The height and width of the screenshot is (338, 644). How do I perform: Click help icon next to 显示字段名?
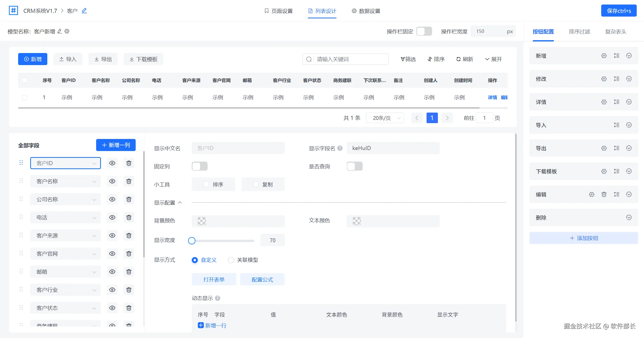pyautogui.click(x=340, y=148)
